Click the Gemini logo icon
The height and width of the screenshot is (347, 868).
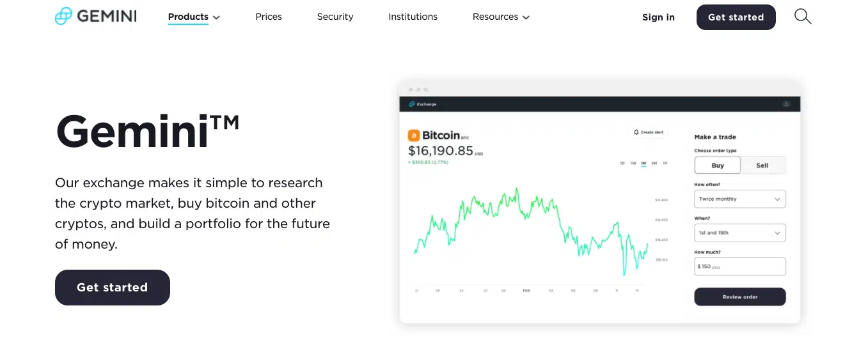click(64, 17)
